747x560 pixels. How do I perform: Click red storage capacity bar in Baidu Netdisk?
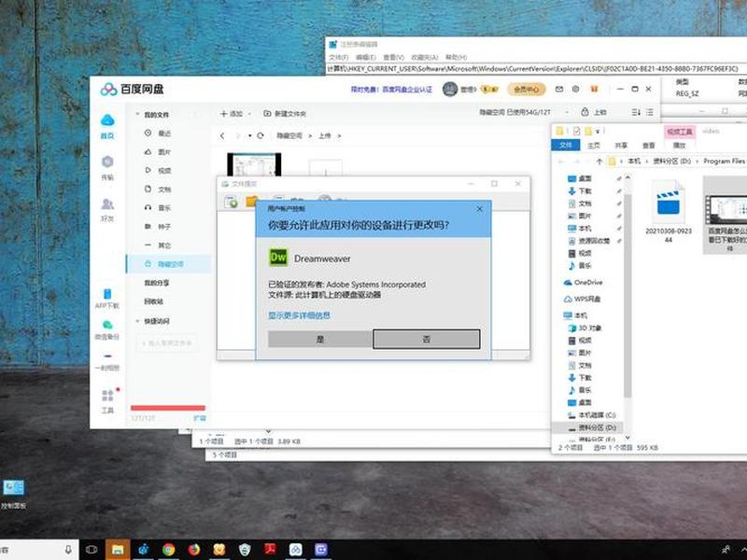point(168,408)
